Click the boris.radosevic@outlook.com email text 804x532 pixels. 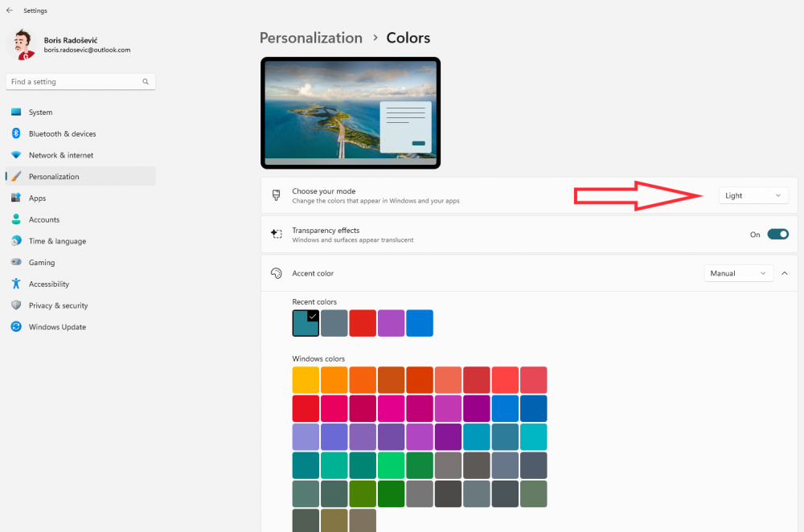click(x=87, y=50)
